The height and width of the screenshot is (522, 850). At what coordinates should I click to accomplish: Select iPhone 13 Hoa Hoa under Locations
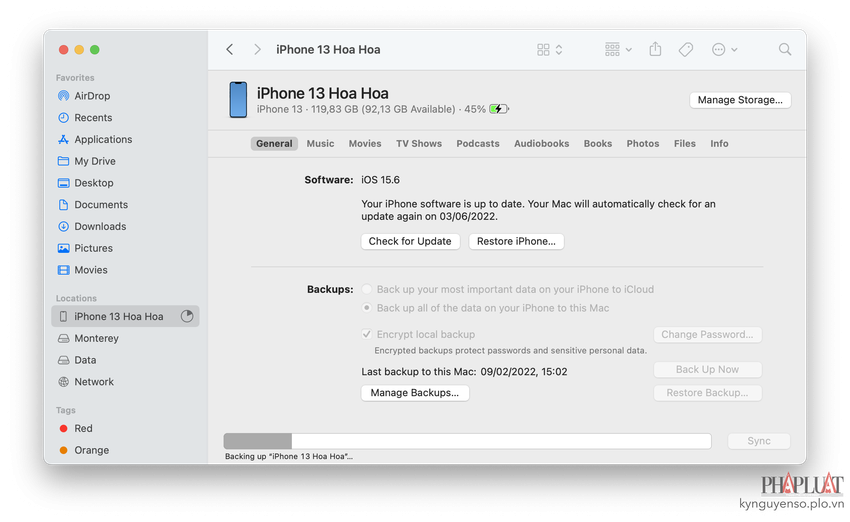(x=125, y=316)
